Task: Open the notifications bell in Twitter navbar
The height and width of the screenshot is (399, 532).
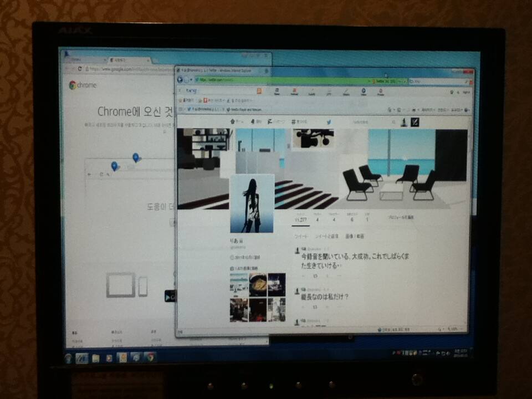Action: [x=253, y=122]
